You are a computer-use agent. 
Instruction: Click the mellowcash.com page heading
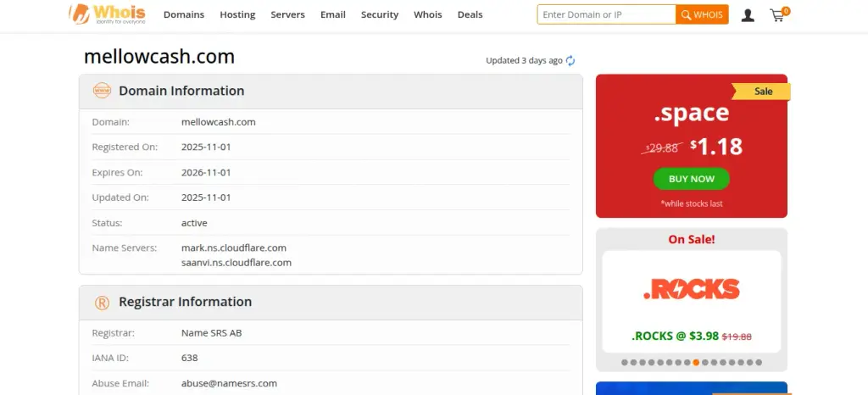coord(159,57)
